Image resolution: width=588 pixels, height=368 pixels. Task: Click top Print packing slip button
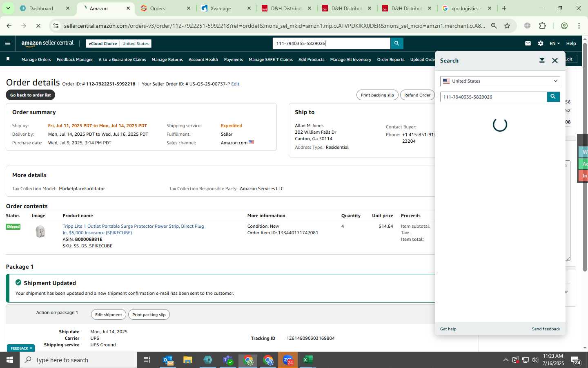tap(377, 95)
